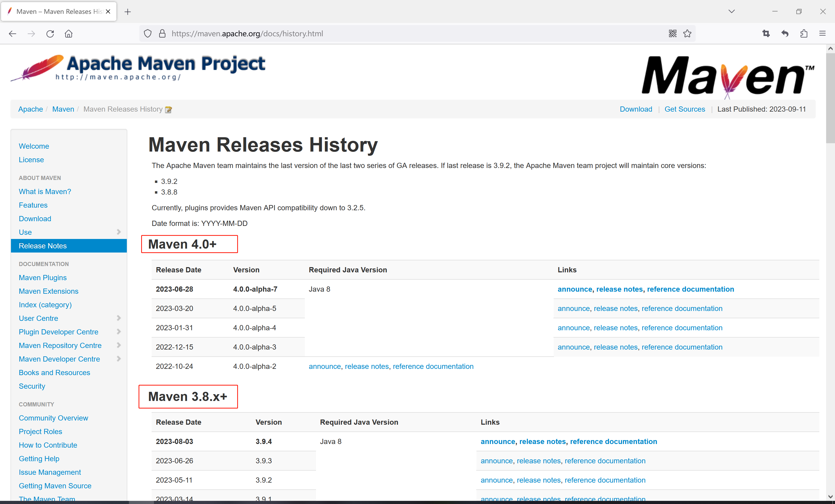Open the QR code icon in address bar

pos(673,34)
